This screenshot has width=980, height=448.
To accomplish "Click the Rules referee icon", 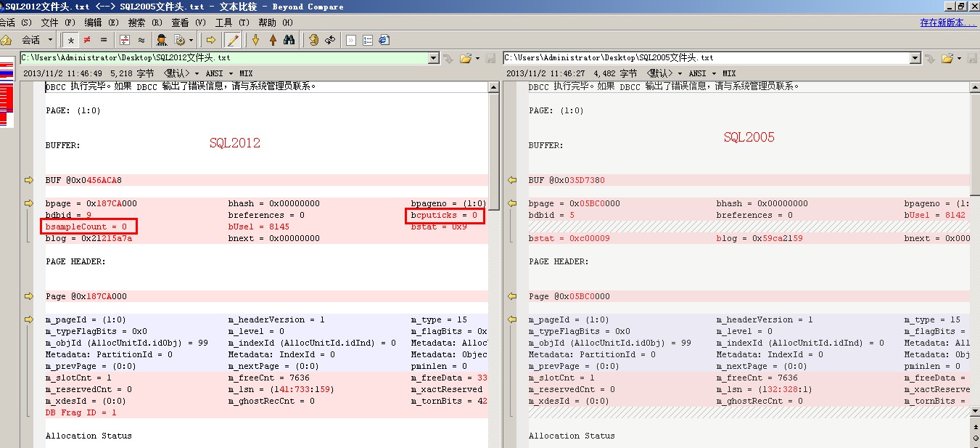I will click(x=162, y=40).
